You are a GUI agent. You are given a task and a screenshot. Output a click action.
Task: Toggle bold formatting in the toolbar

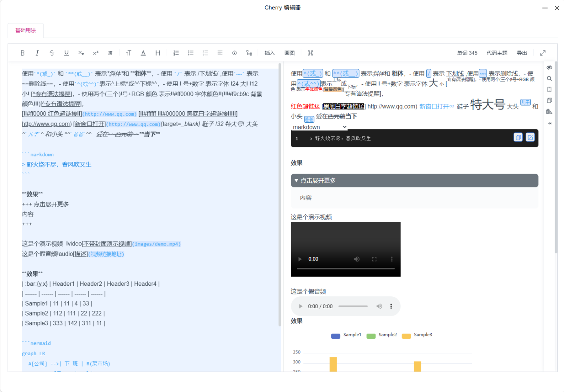[22, 53]
